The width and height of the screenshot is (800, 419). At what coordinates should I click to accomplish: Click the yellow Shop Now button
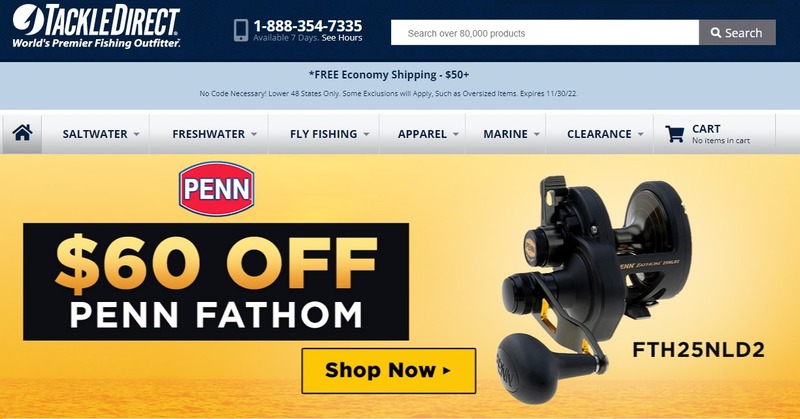pyautogui.click(x=389, y=371)
